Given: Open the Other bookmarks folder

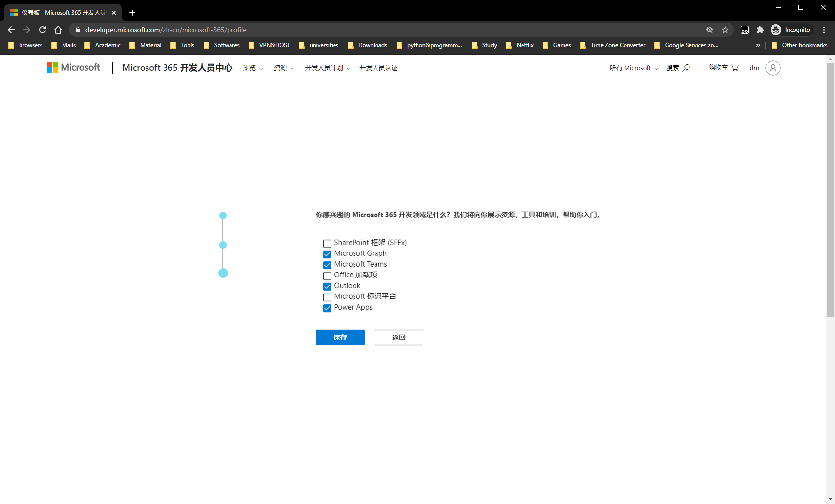Looking at the screenshot, I should (x=799, y=45).
